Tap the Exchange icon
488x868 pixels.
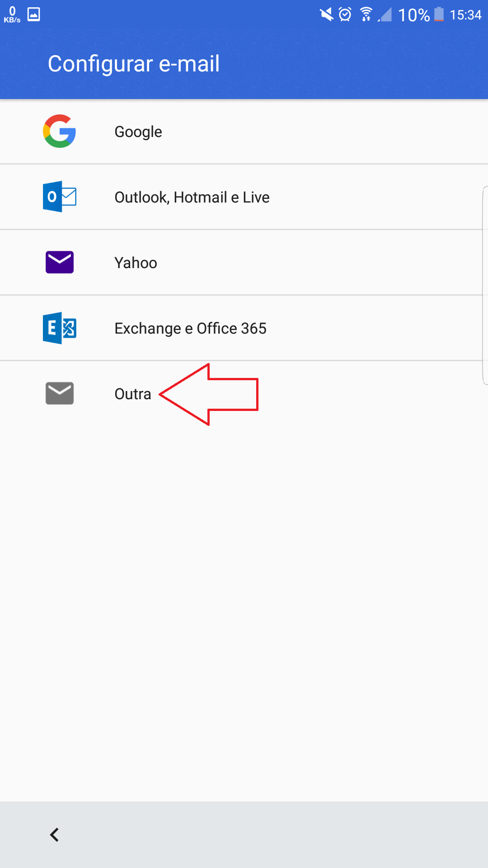tap(59, 328)
